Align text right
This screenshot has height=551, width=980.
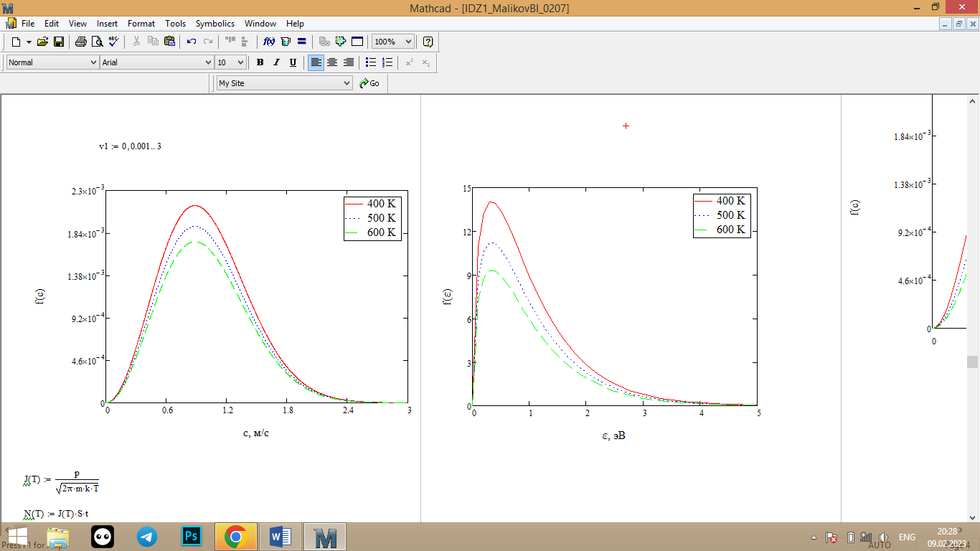(x=349, y=62)
